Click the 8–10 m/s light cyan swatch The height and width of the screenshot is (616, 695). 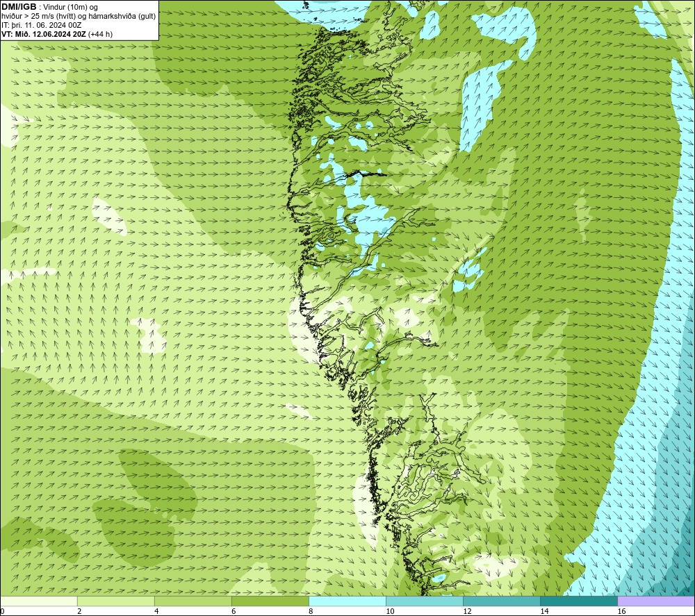pyautogui.click(x=347, y=601)
